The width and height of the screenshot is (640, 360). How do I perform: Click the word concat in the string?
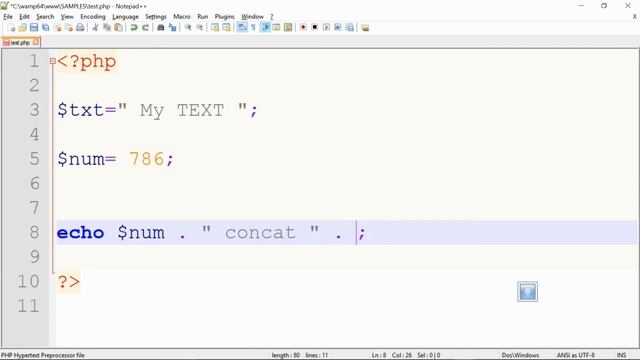[260, 233]
